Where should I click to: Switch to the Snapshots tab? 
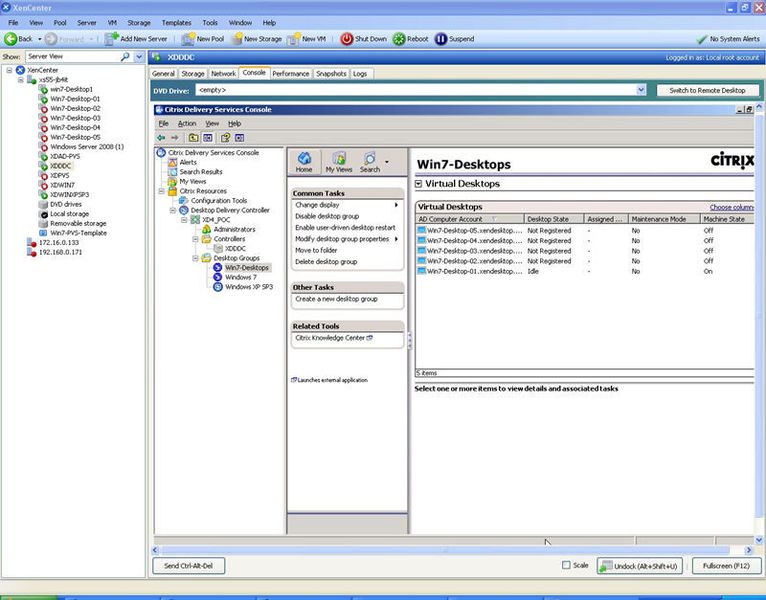click(x=331, y=73)
